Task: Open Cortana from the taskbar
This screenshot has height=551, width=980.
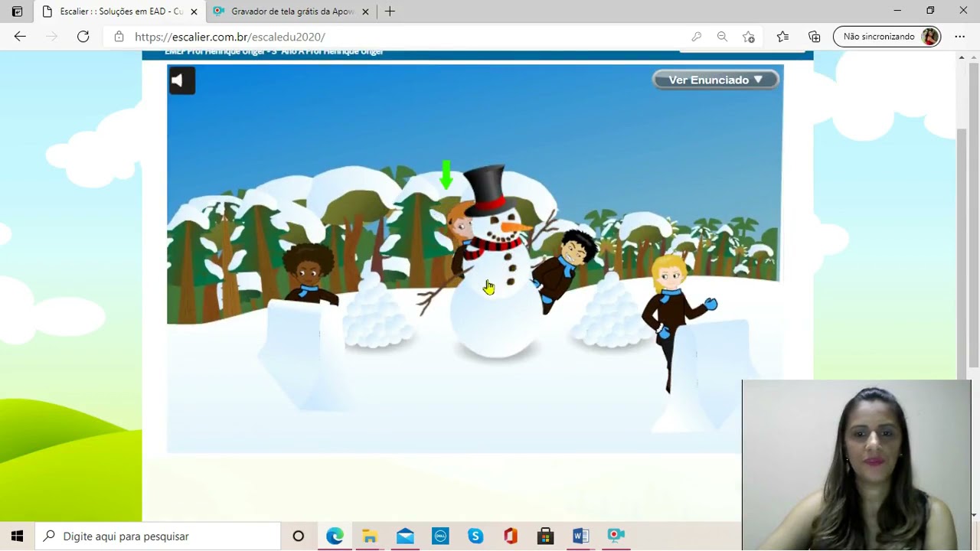Action: [299, 536]
